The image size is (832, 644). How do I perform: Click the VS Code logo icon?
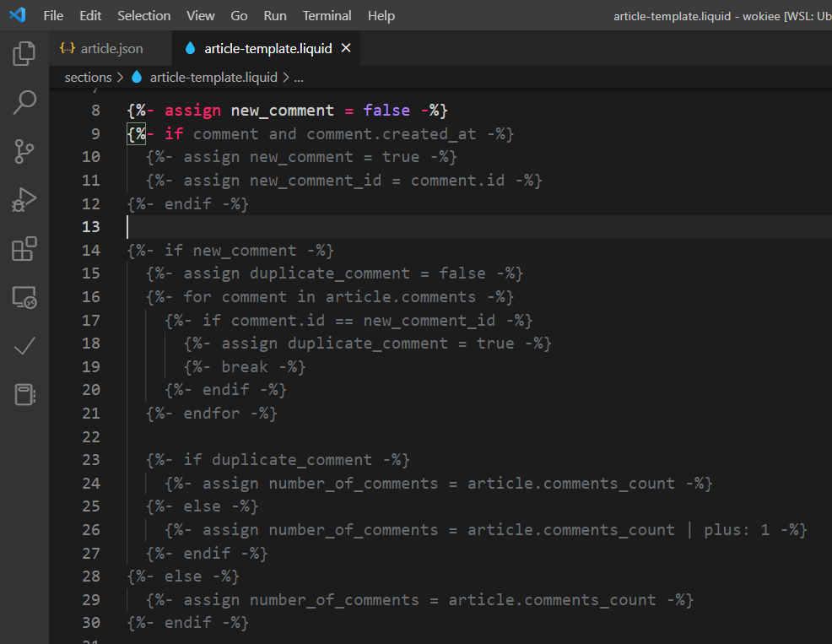coord(18,15)
